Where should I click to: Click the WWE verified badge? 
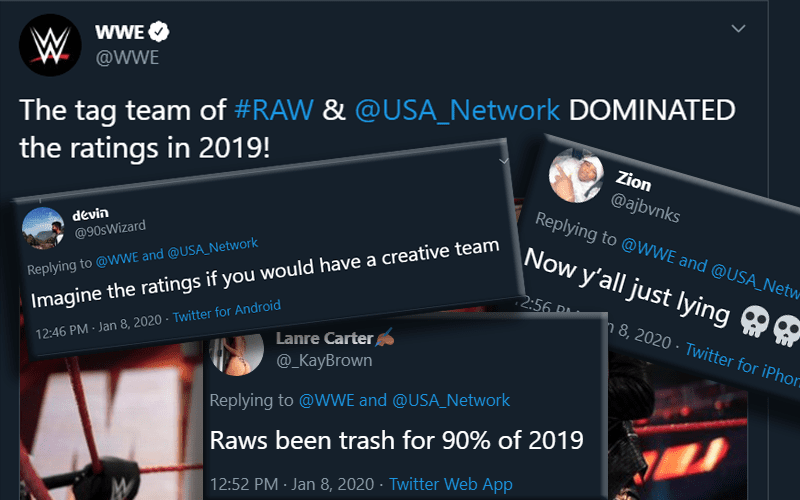click(158, 34)
